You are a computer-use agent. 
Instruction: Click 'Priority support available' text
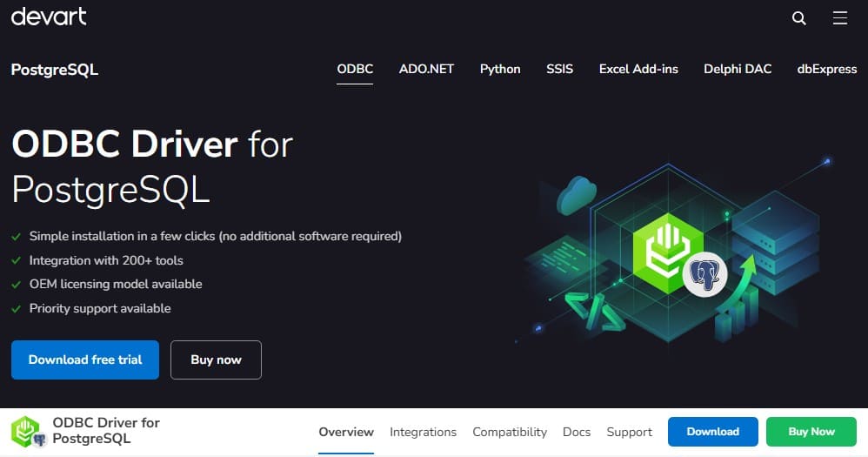pos(100,308)
